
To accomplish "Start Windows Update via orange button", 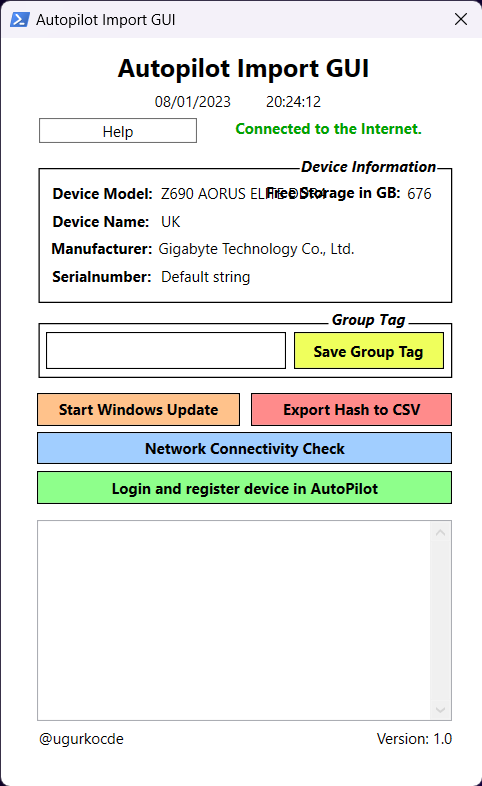I will [x=138, y=410].
